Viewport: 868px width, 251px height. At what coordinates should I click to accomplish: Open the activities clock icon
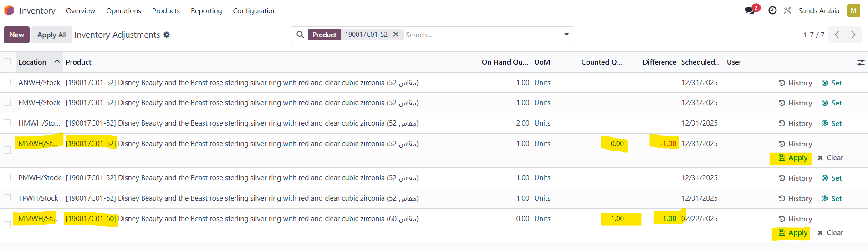coord(772,10)
